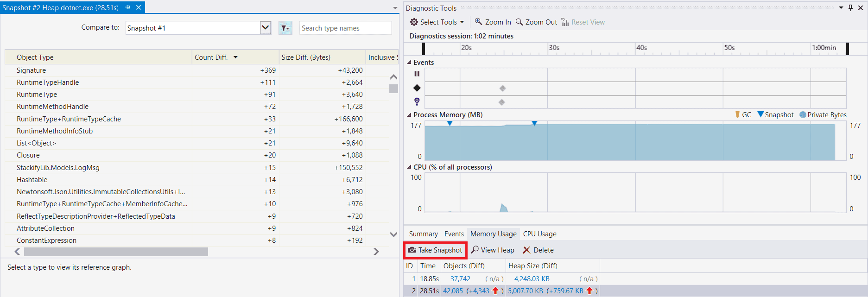Delete the selected snapshot

(x=538, y=250)
